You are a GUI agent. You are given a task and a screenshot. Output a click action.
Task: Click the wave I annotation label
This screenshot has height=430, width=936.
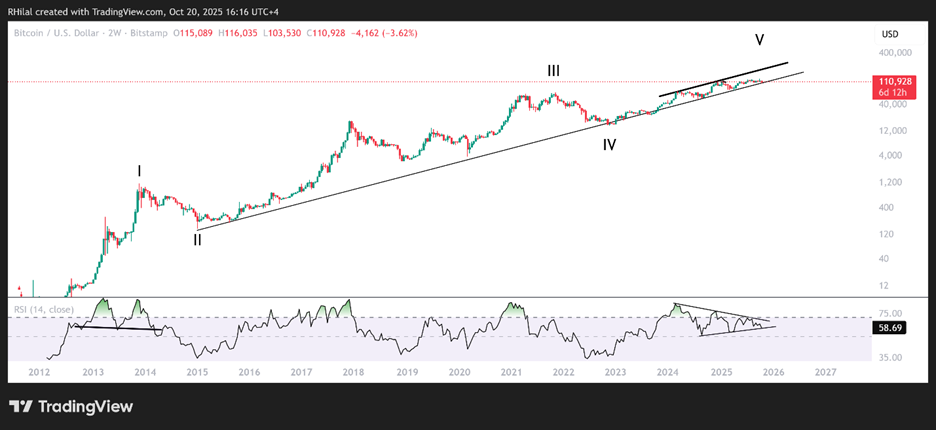click(x=139, y=172)
